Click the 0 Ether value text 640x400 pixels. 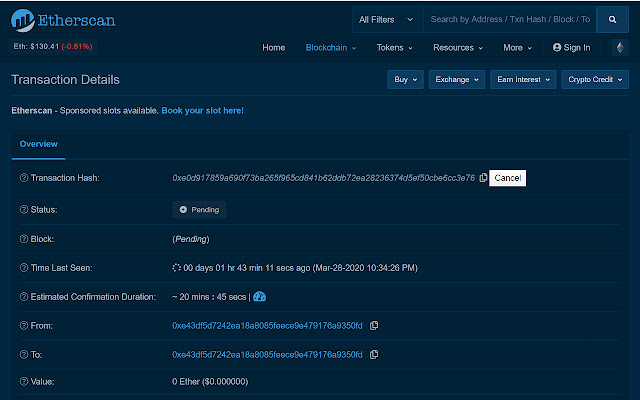click(210, 382)
